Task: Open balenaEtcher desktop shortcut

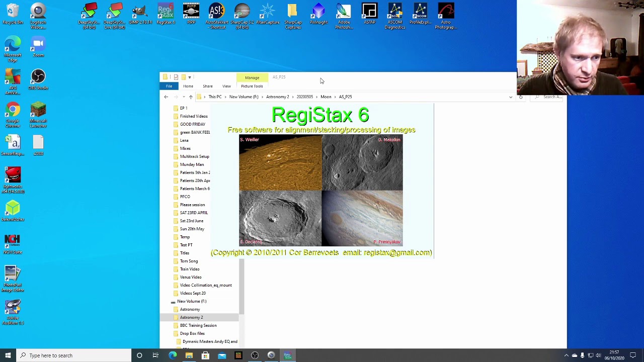Action: pyautogui.click(x=13, y=211)
